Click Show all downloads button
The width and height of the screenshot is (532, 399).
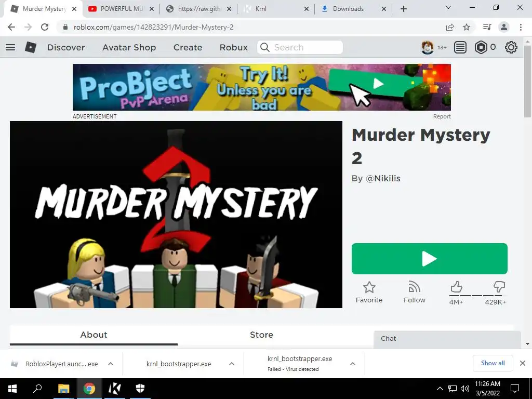coord(493,363)
